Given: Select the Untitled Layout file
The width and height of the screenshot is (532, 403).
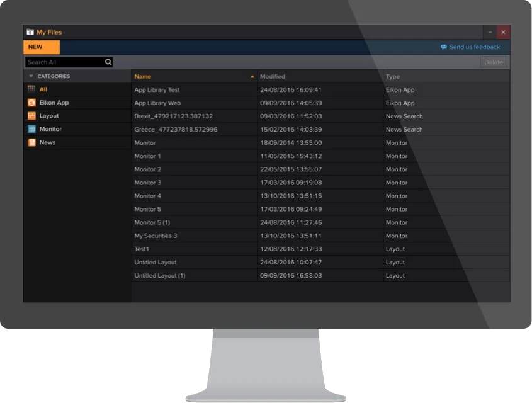Looking at the screenshot, I should [156, 262].
